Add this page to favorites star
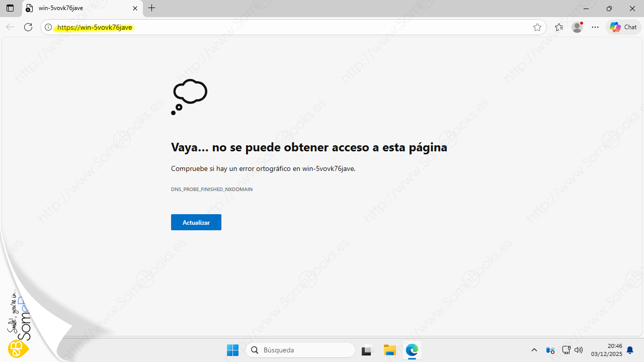644x362 pixels. [537, 27]
